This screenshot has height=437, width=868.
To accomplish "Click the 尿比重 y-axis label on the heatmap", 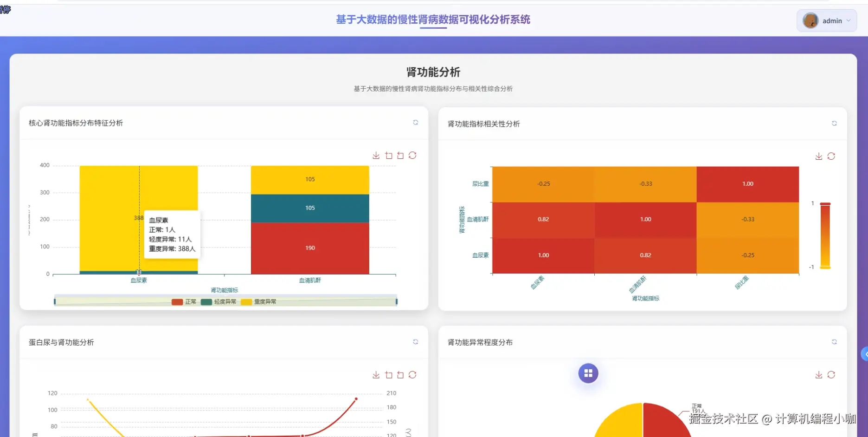I will 481,184.
